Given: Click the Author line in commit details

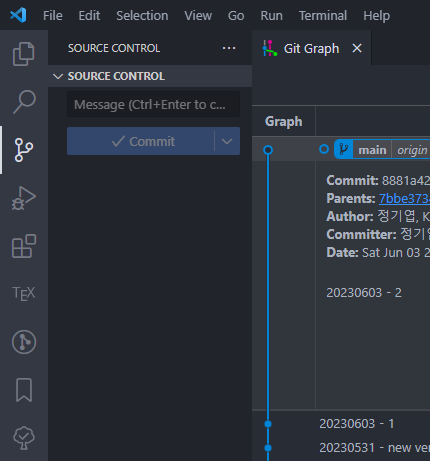Looking at the screenshot, I should 378,216.
